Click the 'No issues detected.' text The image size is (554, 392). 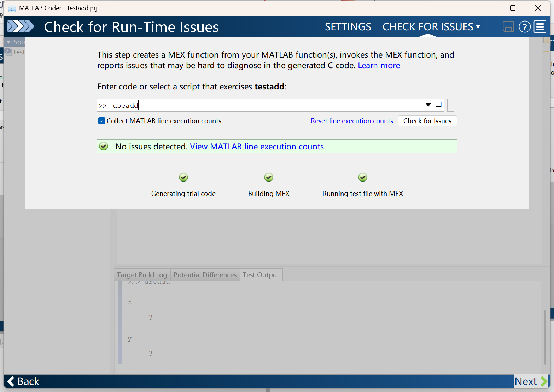pyautogui.click(x=151, y=147)
